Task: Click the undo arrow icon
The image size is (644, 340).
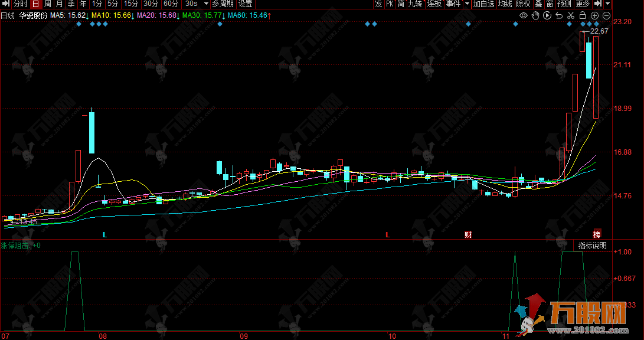Action: pos(558,15)
